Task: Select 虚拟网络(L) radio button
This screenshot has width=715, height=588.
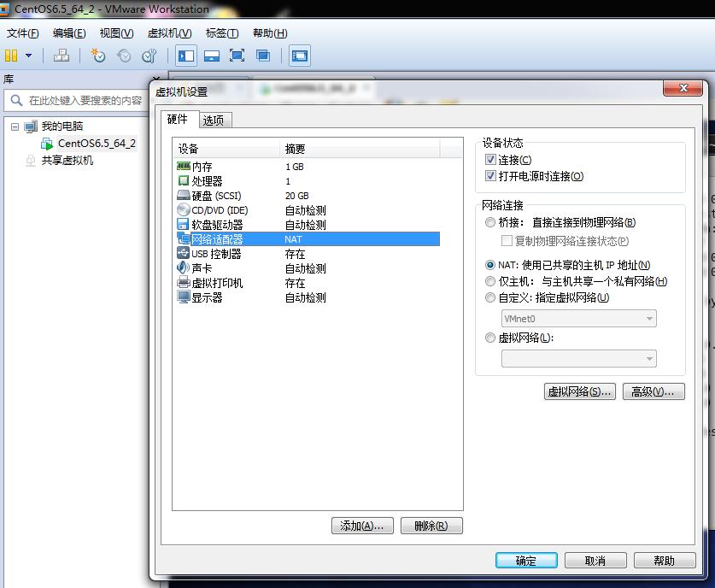Action: click(490, 338)
